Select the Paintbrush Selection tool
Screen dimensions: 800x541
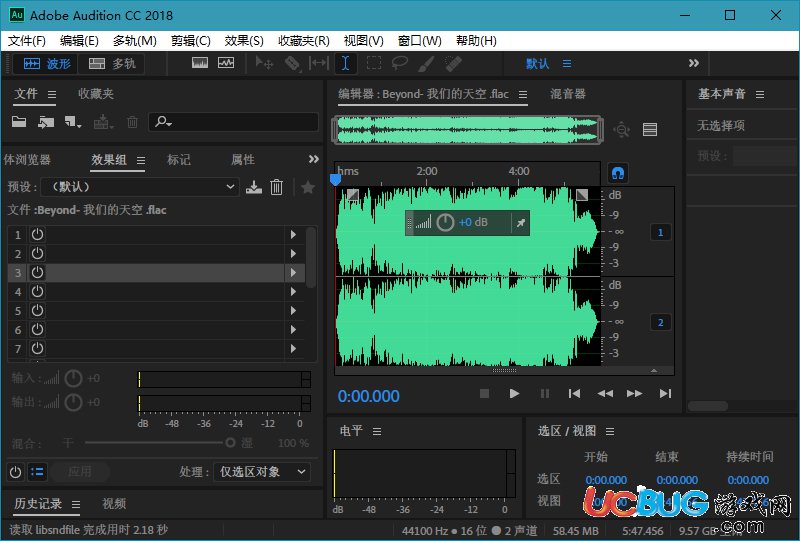point(426,63)
